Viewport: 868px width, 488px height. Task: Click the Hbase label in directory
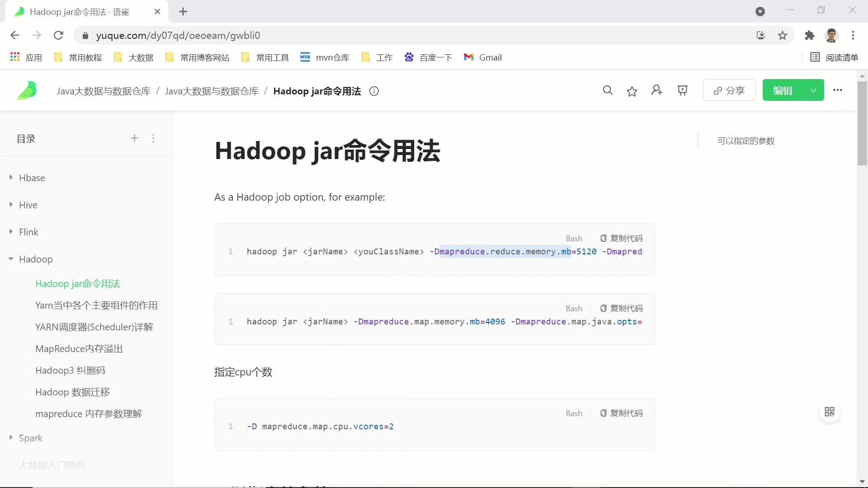tap(32, 178)
